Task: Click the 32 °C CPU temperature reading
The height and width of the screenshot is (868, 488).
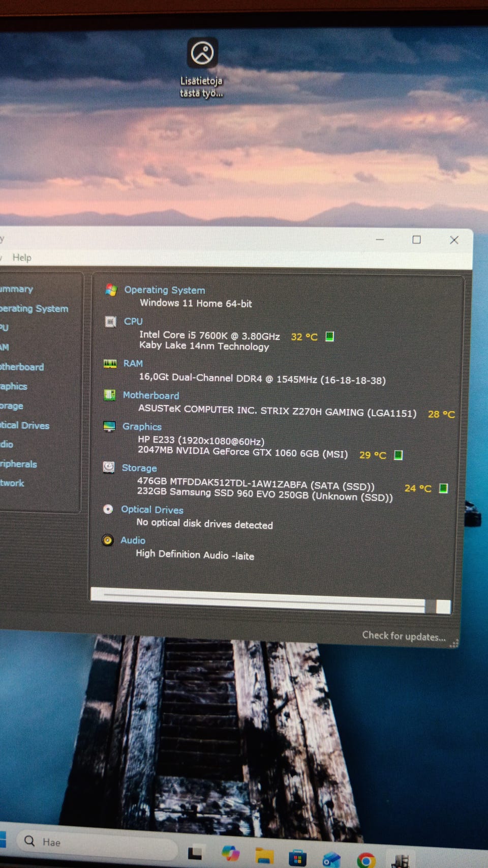Action: pyautogui.click(x=304, y=337)
